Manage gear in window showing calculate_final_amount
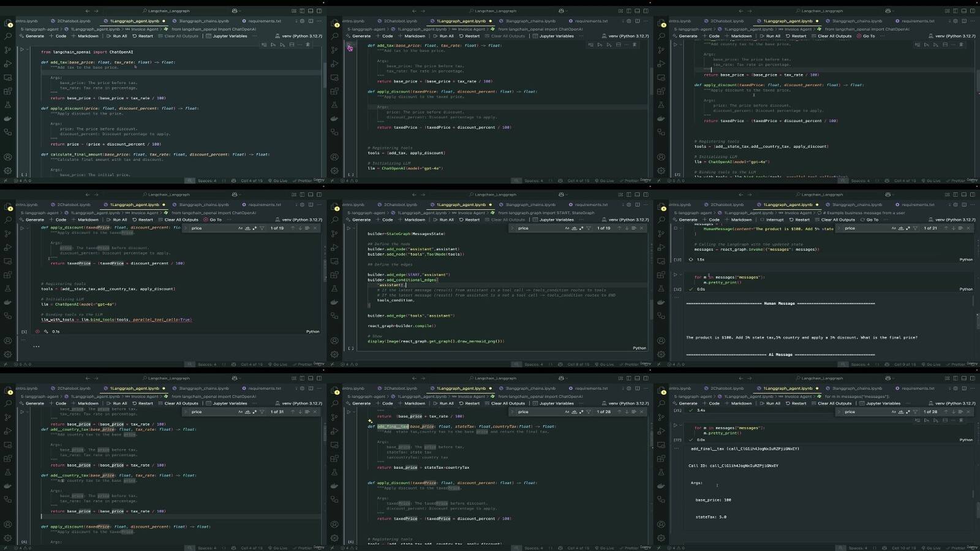Image resolution: width=980 pixels, height=551 pixels. [x=8, y=170]
